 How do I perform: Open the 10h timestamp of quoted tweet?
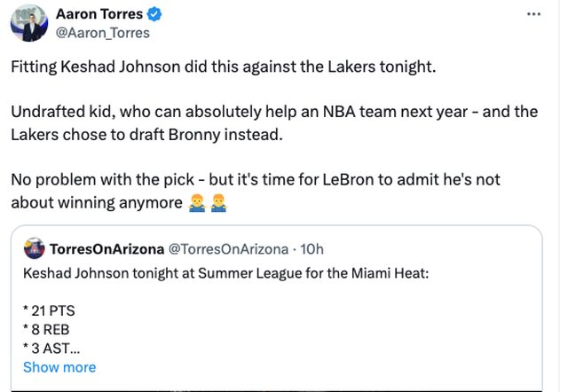point(312,249)
